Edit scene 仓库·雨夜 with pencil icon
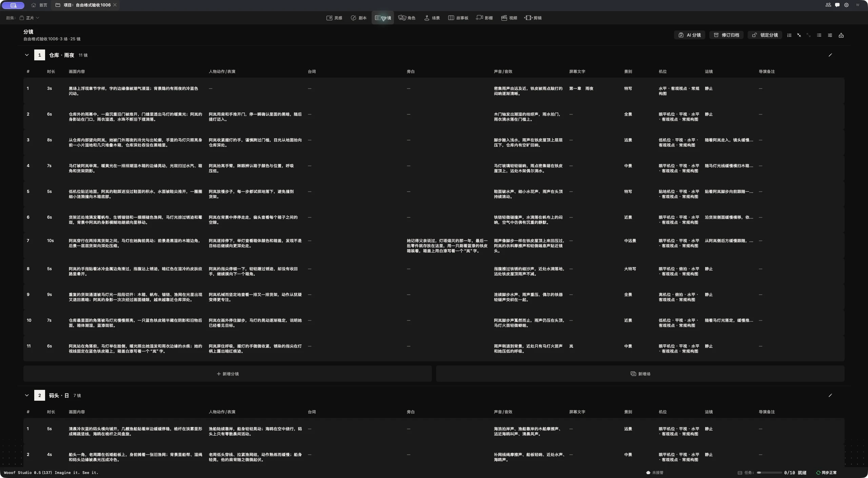The width and height of the screenshot is (868, 478). point(830,55)
